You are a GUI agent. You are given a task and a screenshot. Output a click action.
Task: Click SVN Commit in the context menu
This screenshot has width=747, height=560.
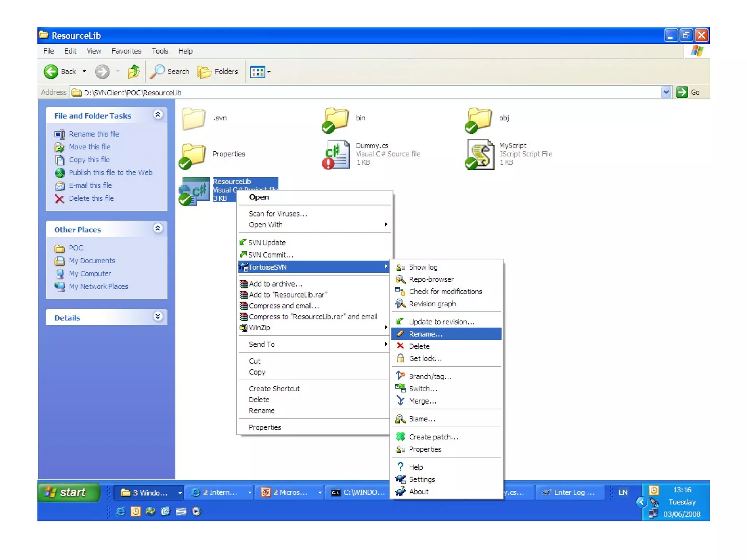point(270,255)
